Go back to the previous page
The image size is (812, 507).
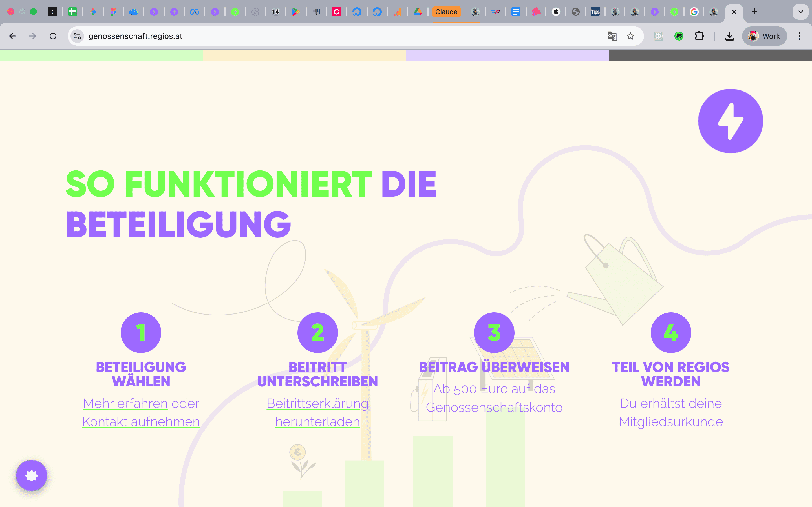[12, 36]
